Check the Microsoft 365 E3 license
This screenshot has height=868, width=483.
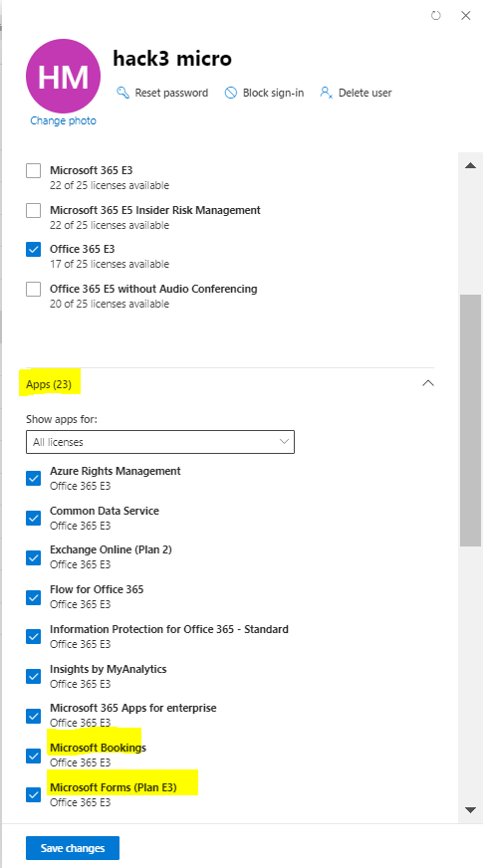pyautogui.click(x=33, y=170)
